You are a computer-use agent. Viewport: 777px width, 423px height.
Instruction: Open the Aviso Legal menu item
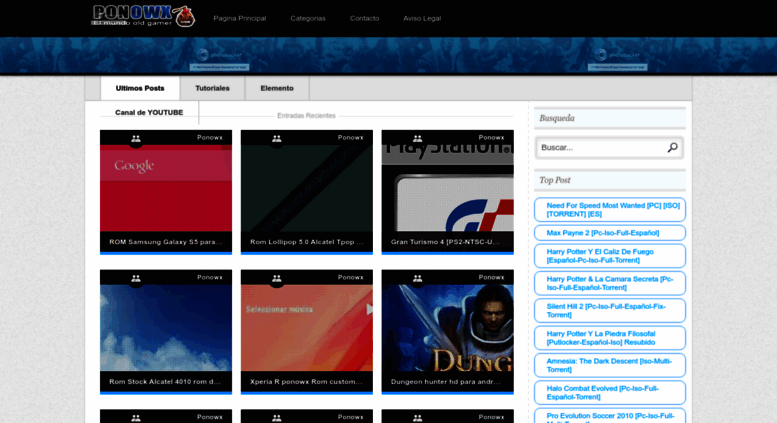[x=422, y=18]
